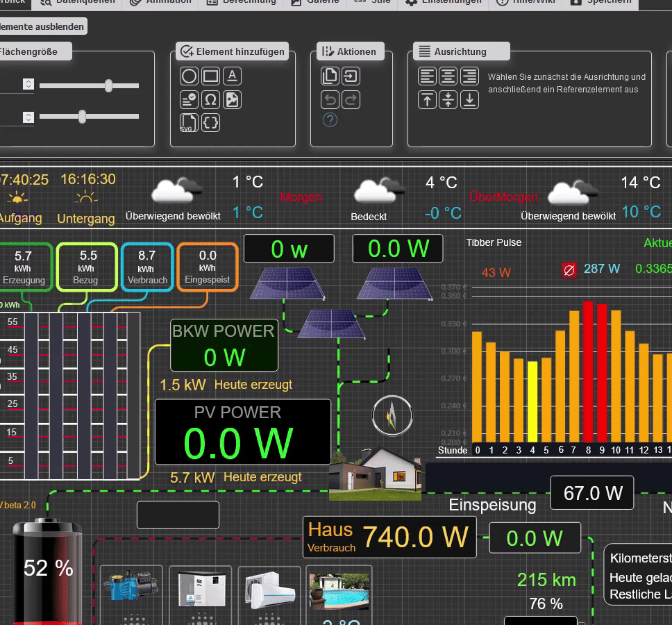Click the import action icon
This screenshot has width=672, height=625.
(351, 76)
